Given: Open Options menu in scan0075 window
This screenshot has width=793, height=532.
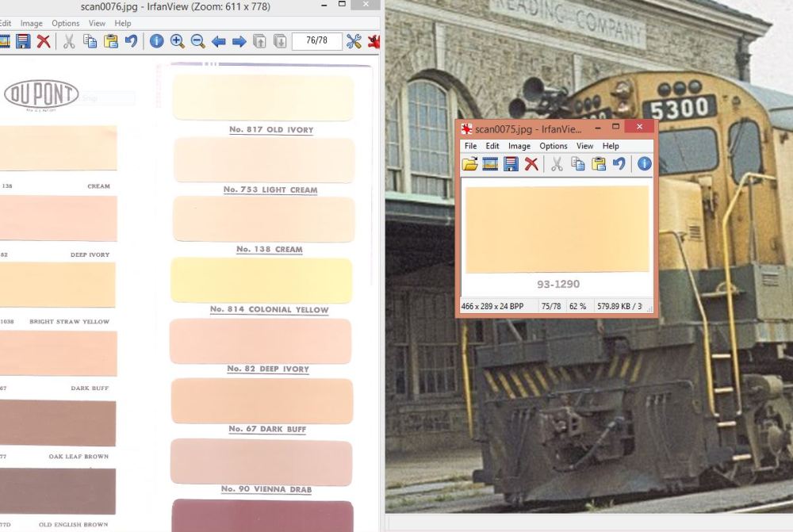Looking at the screenshot, I should pos(554,146).
